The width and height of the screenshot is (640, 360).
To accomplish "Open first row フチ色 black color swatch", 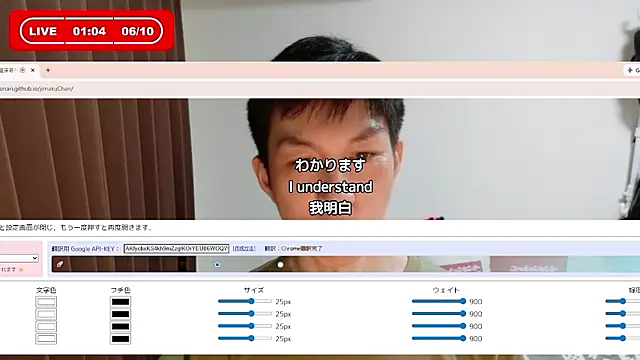I will coord(120,302).
